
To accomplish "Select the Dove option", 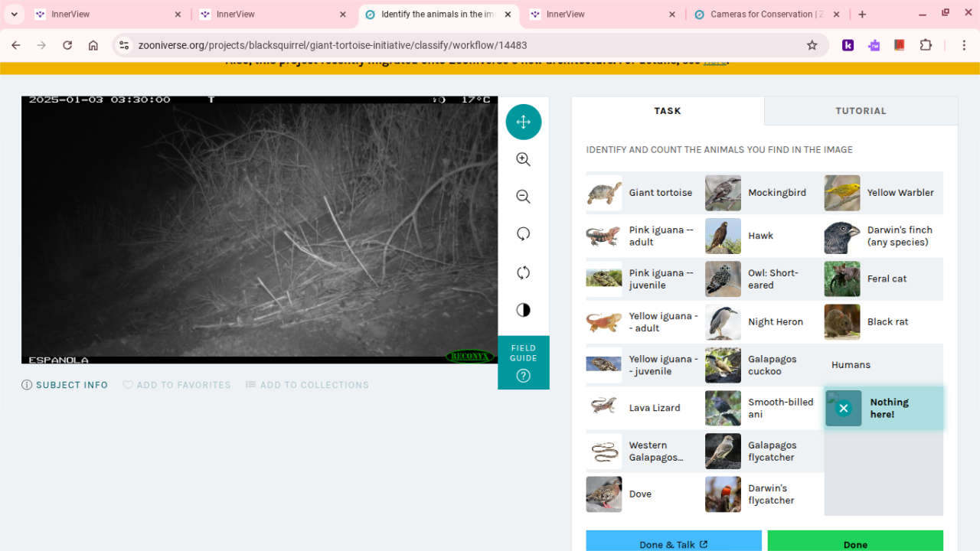I will (x=645, y=494).
